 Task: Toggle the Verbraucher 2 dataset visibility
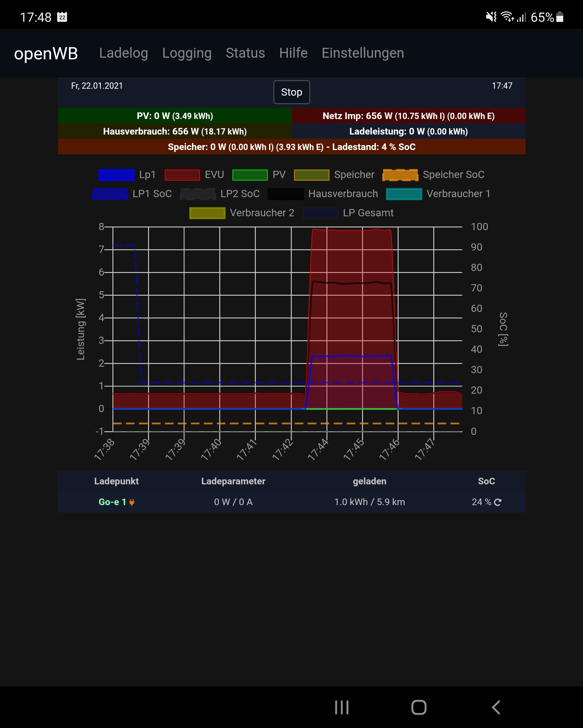tap(207, 213)
